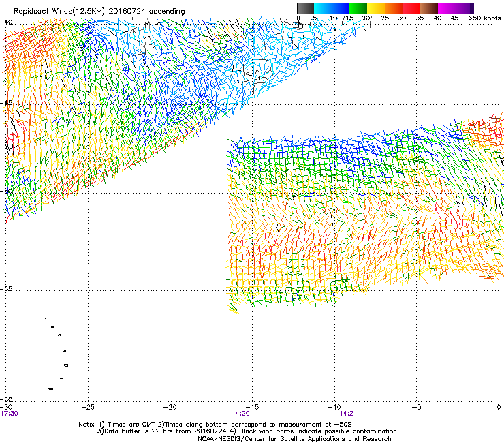
Task: Click the '35' legend tick label
Action: [420, 18]
